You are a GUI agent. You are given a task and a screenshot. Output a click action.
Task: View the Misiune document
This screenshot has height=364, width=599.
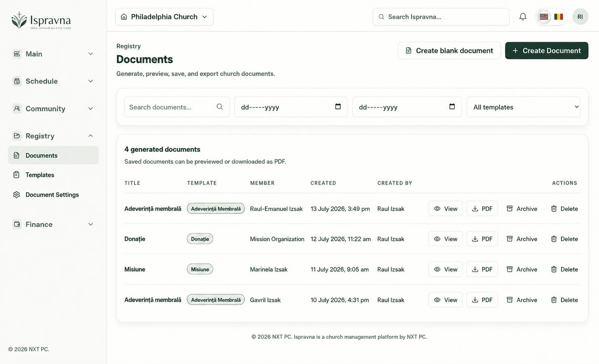446,269
